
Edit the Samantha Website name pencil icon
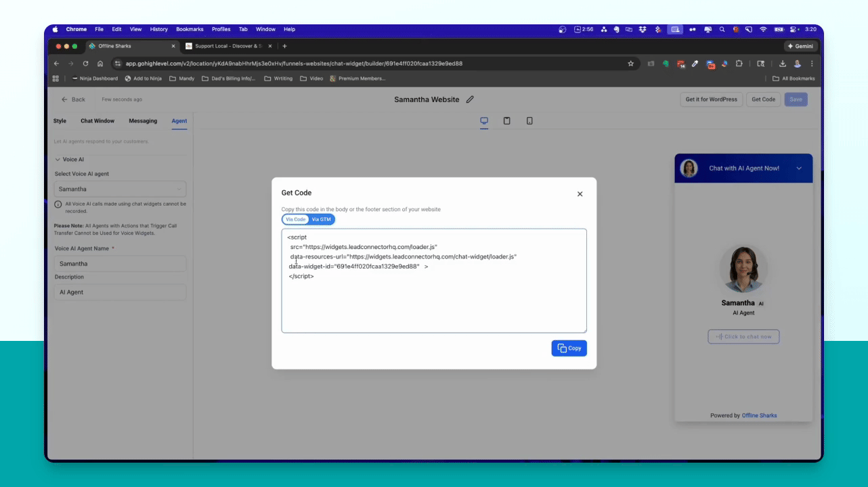[x=470, y=99]
